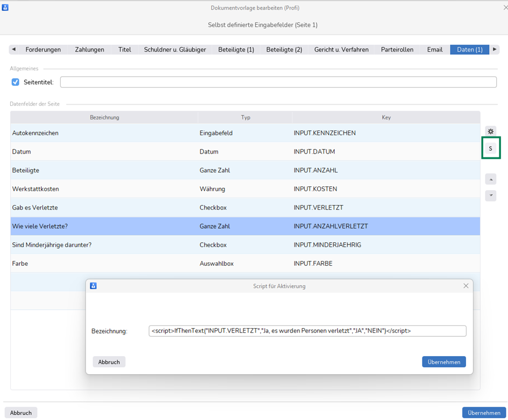Select the Gab es Verletzte row
This screenshot has width=508, height=420.
(245, 207)
